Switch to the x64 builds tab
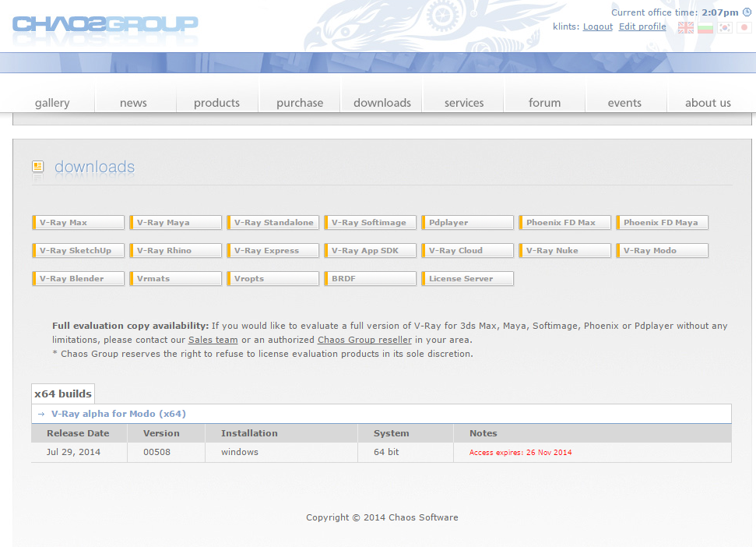The image size is (756, 547). [63, 393]
